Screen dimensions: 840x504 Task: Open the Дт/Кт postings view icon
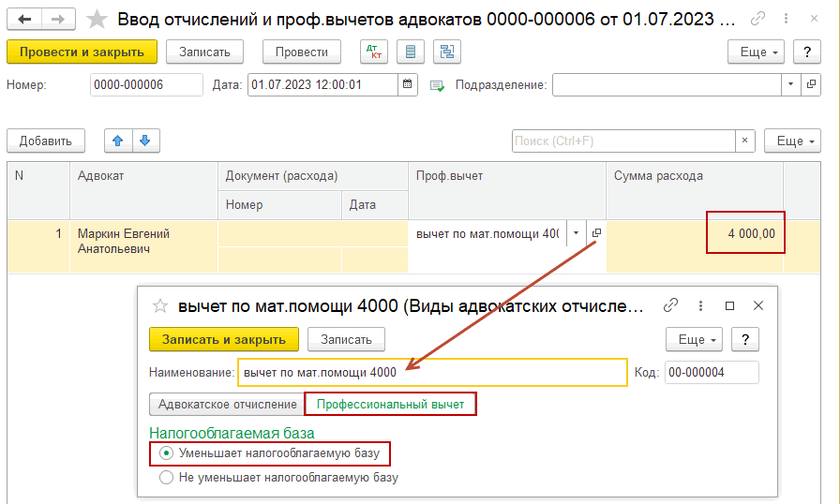373,52
